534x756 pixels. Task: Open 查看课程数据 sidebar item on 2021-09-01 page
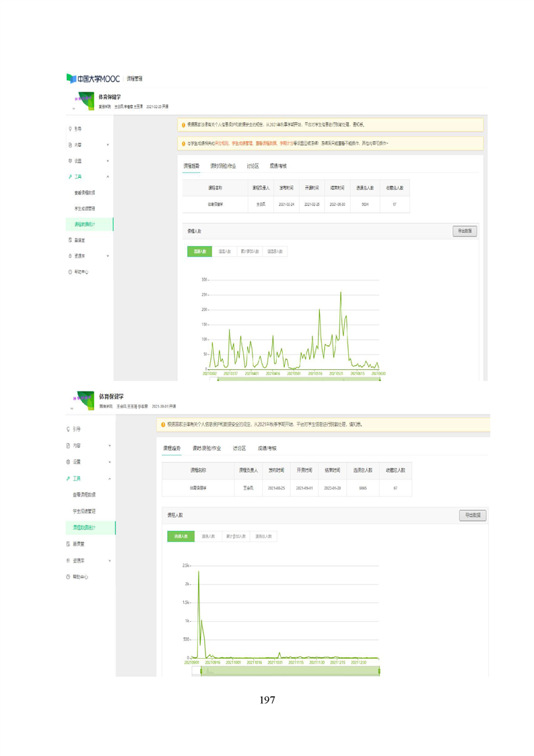point(84,495)
